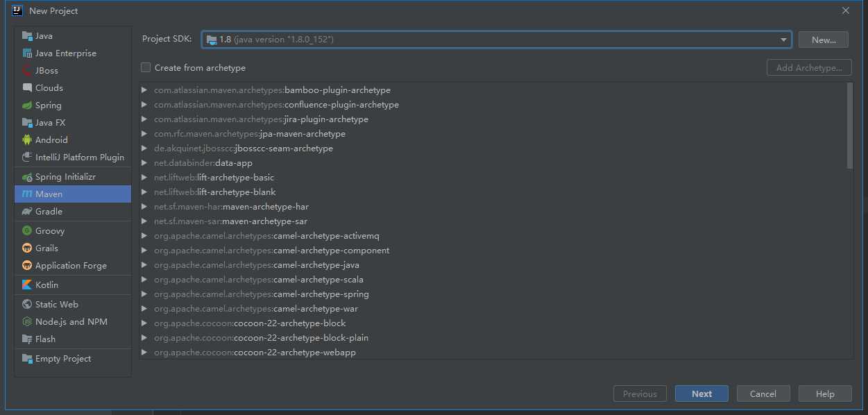Select Spring project type label
The height and width of the screenshot is (415, 868).
(49, 105)
